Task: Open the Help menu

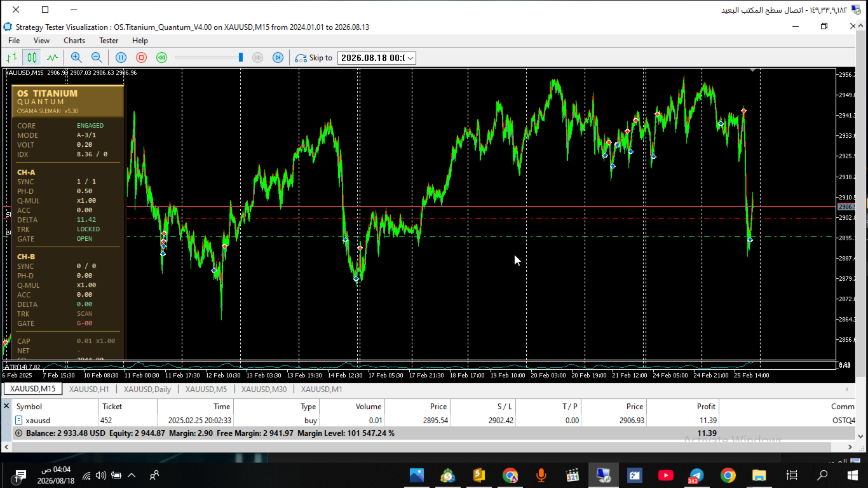Action: (140, 41)
